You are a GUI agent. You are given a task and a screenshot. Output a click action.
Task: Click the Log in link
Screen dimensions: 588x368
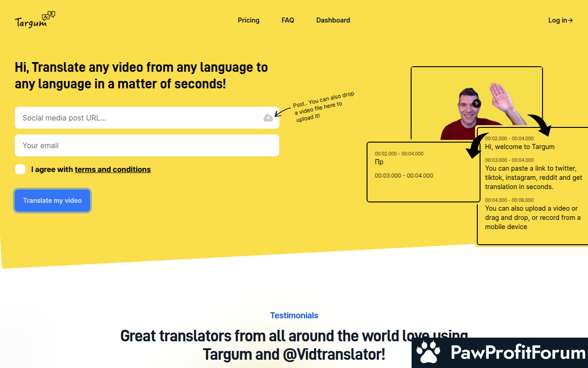point(560,20)
